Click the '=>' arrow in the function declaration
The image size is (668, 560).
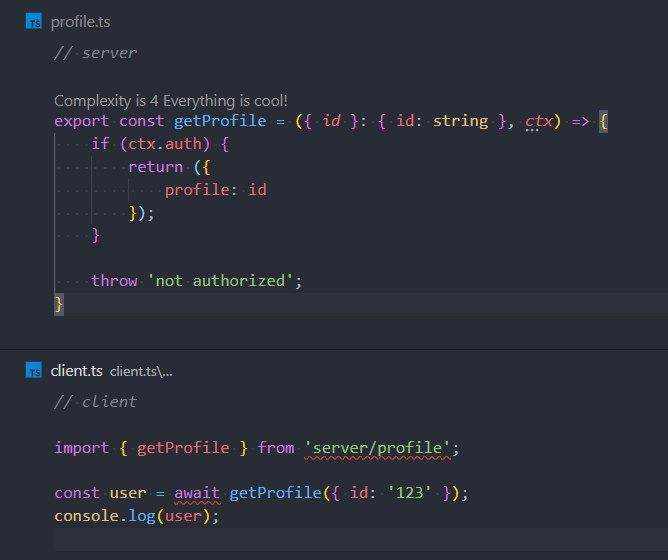[580, 121]
